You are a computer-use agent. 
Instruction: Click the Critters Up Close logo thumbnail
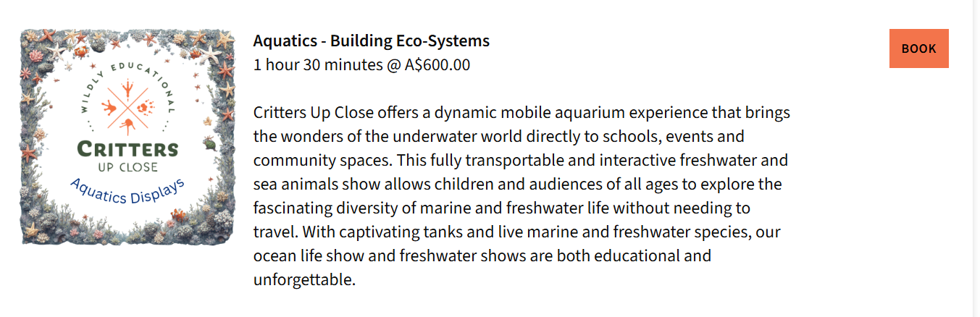point(127,137)
